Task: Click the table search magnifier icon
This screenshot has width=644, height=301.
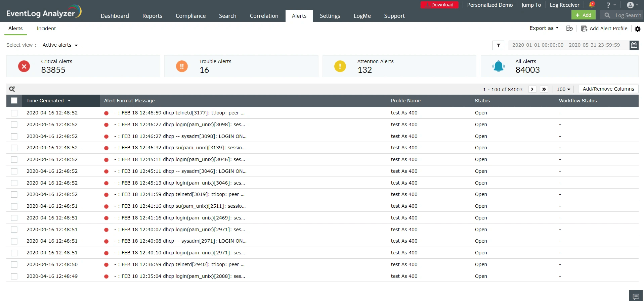Action: point(12,89)
